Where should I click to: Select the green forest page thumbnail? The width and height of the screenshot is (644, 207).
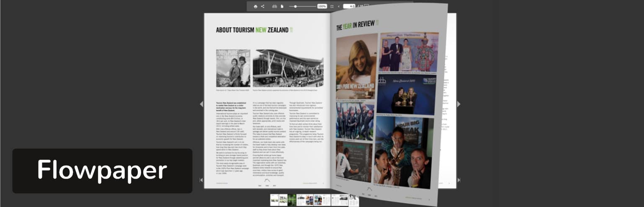pyautogui.click(x=292, y=200)
